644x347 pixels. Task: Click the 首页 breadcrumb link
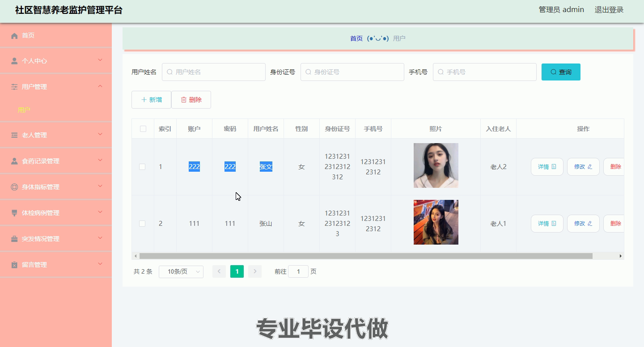point(356,38)
